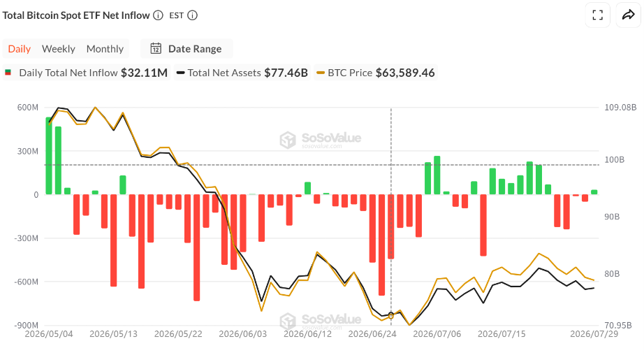Click info icon beside chart title
The image size is (644, 355).
158,15
